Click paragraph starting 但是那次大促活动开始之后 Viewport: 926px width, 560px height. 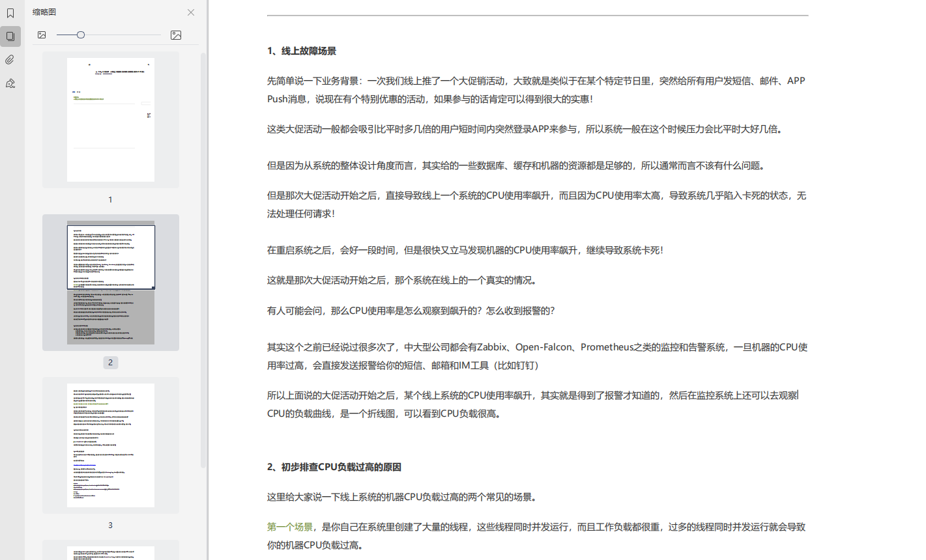(x=537, y=204)
